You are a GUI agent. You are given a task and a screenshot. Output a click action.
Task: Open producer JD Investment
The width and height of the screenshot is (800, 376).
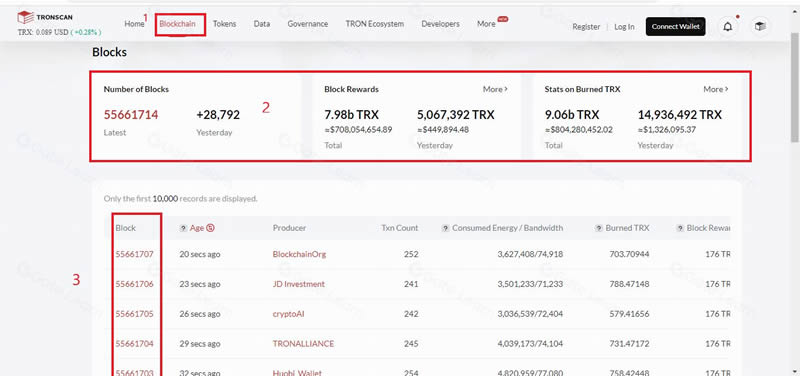click(x=298, y=284)
